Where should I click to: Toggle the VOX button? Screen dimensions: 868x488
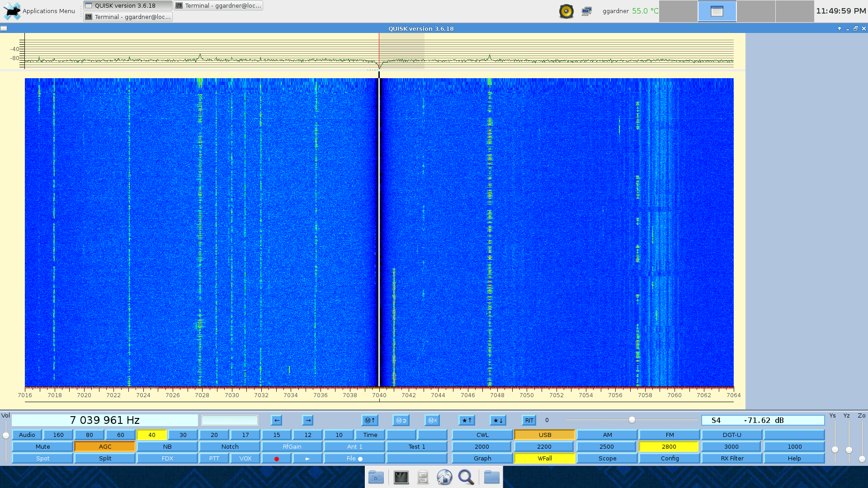pyautogui.click(x=245, y=459)
